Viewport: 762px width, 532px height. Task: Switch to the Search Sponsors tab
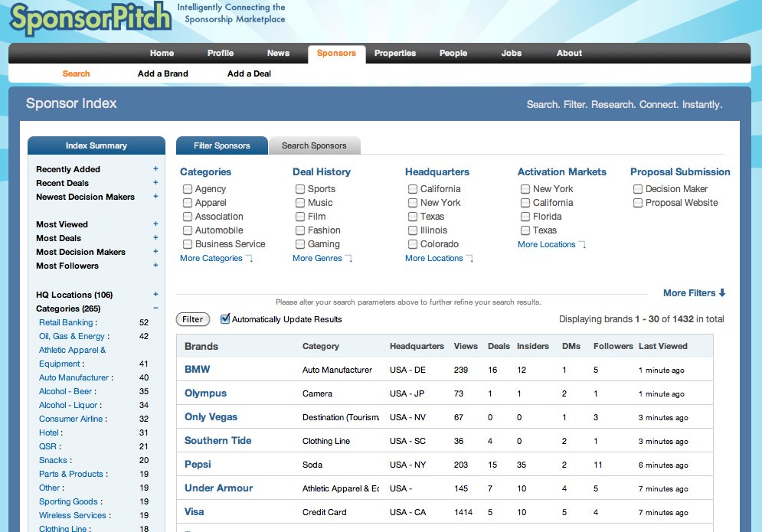point(315,145)
